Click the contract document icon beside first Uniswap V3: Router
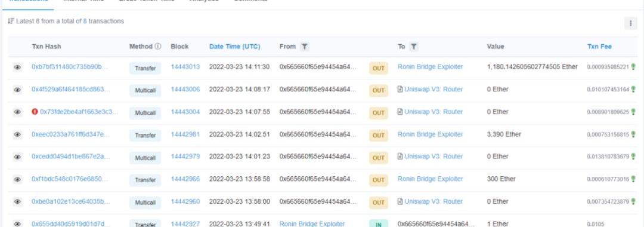The image size is (644, 227). tap(400, 89)
